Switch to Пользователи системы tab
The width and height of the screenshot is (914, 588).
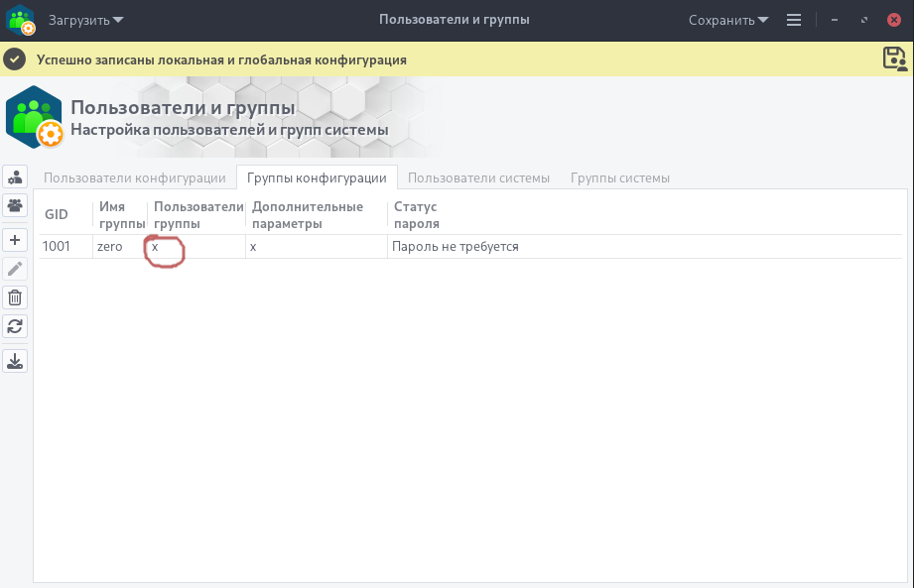pyautogui.click(x=478, y=178)
